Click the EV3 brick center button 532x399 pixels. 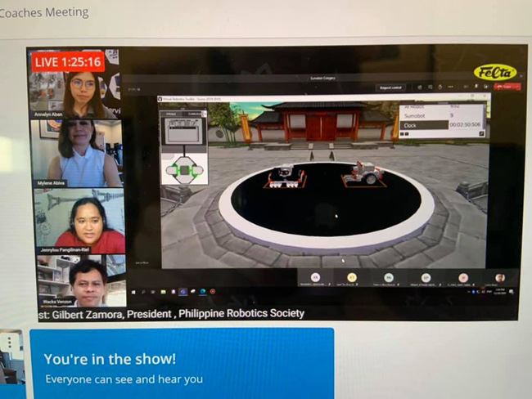(184, 170)
